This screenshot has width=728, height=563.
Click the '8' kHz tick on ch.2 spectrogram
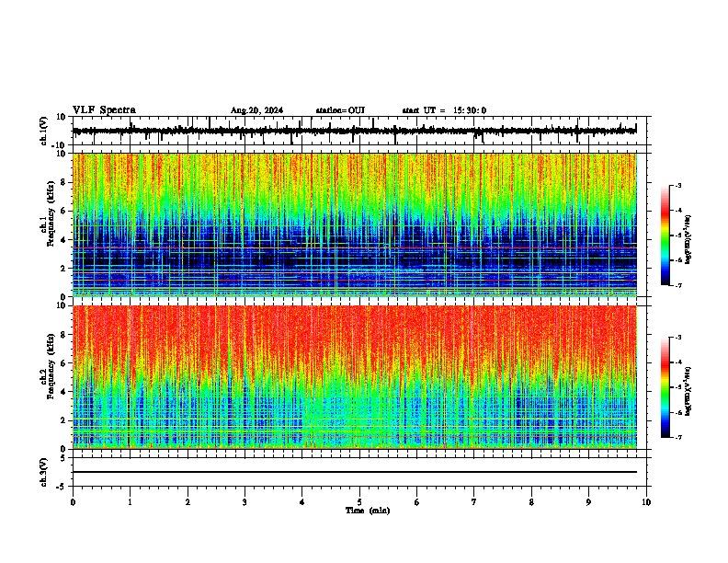pyautogui.click(x=63, y=335)
